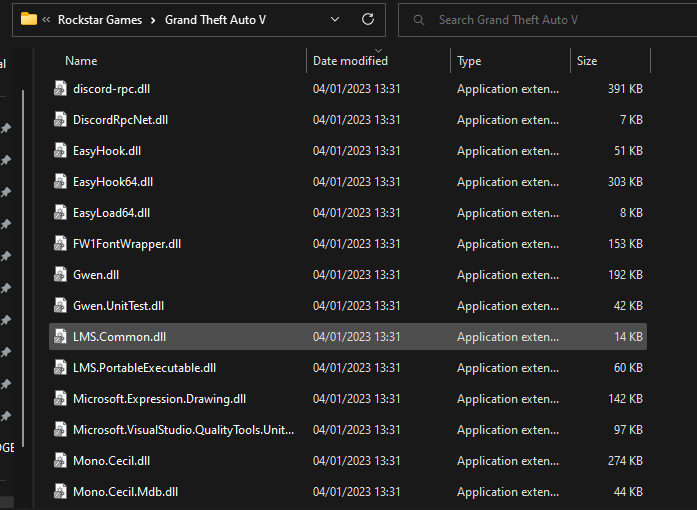The width and height of the screenshot is (697, 510).
Task: Sort the list by Size column
Action: coord(587,61)
